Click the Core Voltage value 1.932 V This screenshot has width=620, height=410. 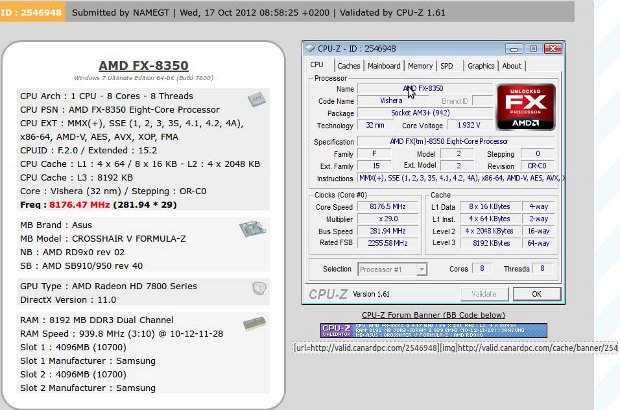470,125
